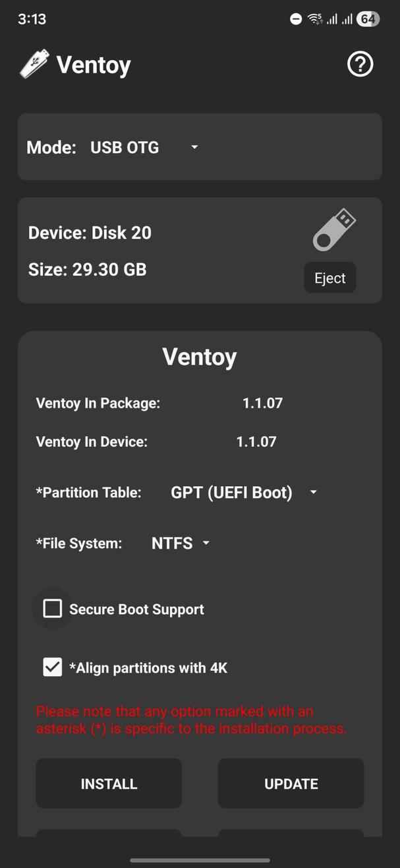
Task: Eject the connected USB device
Action: coord(329,277)
